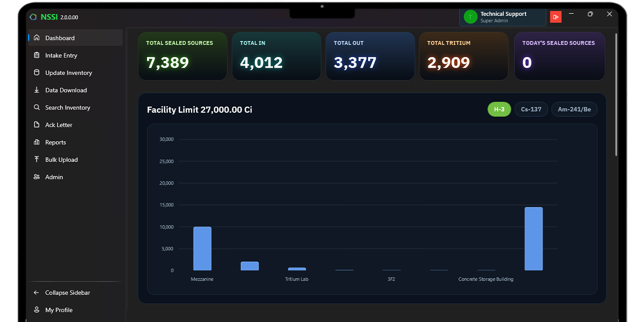Click the 2.0.0.00 version number
Viewport: 644px width, 322px height.
click(x=69, y=17)
